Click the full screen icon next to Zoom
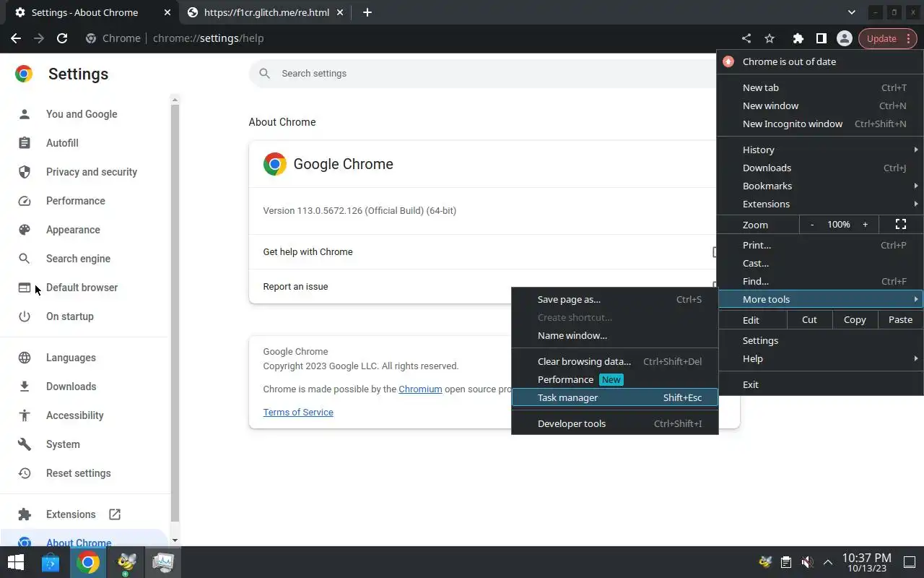 (x=901, y=225)
